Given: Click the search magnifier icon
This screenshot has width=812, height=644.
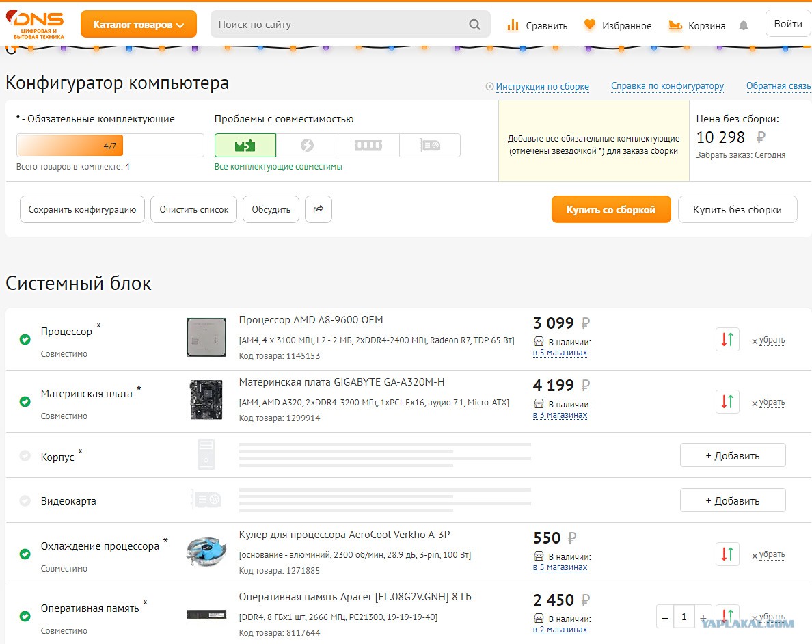Looking at the screenshot, I should [x=474, y=25].
